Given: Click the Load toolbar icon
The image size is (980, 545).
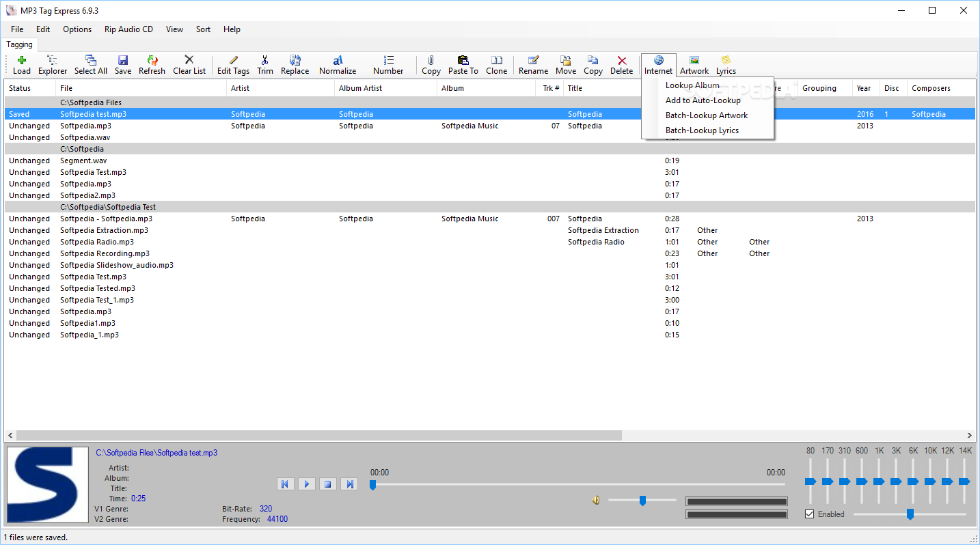Looking at the screenshot, I should pos(22,65).
